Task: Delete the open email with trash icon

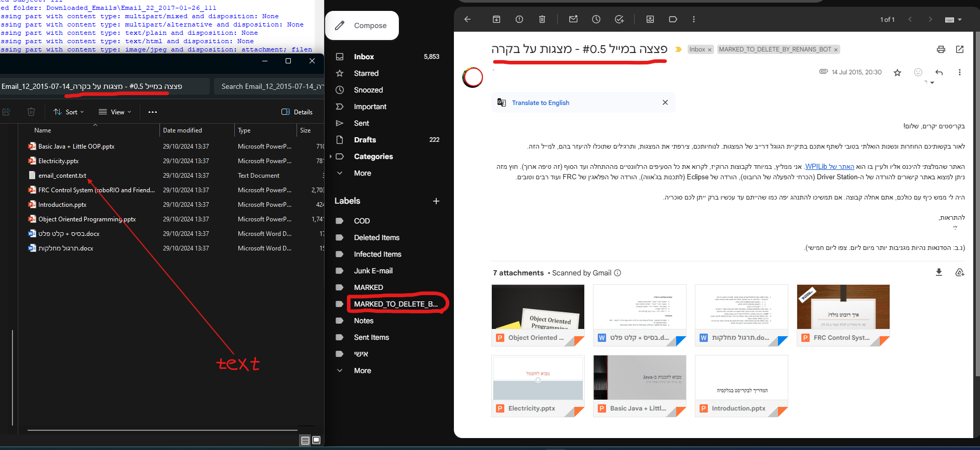Action: click(542, 19)
